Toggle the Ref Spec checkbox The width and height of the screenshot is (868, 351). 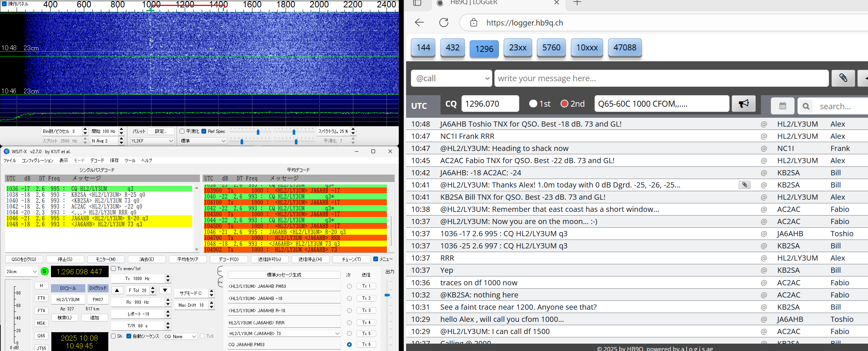coord(204,131)
